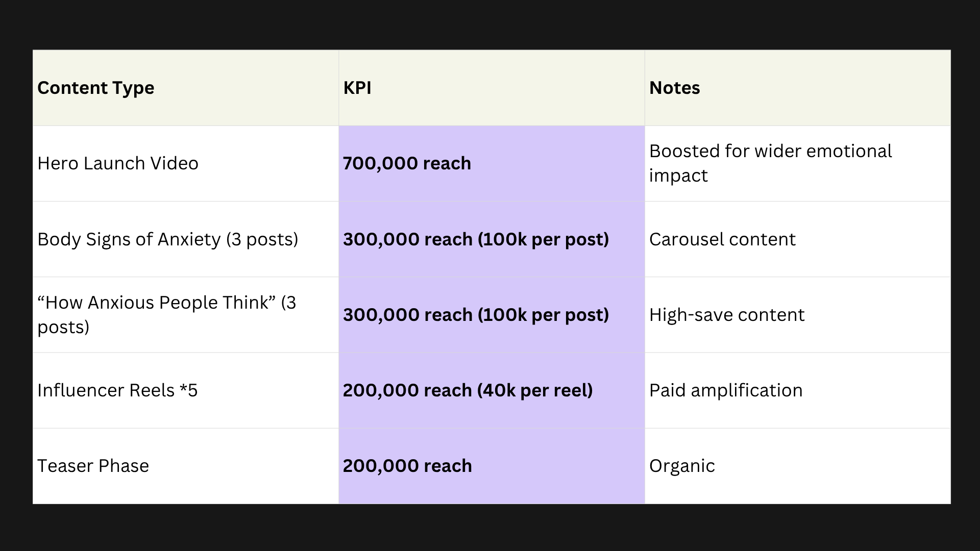Click the Paid amplification note
This screenshot has height=551, width=980.
pyautogui.click(x=797, y=390)
